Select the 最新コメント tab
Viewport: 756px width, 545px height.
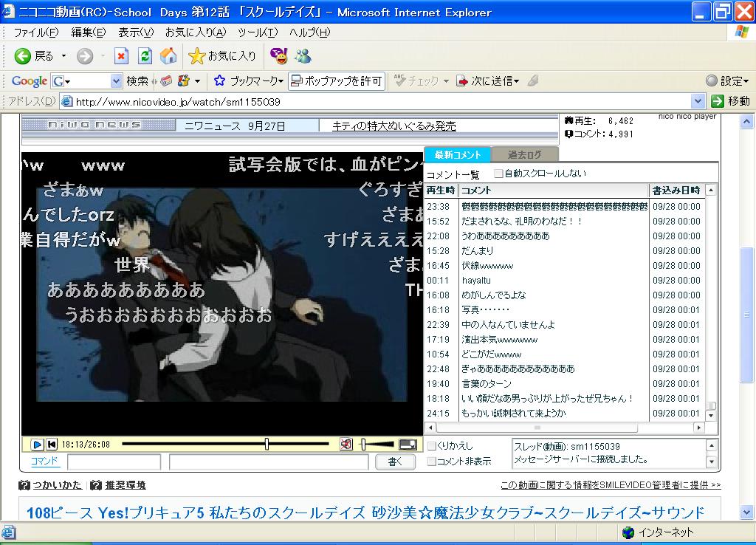point(458,155)
